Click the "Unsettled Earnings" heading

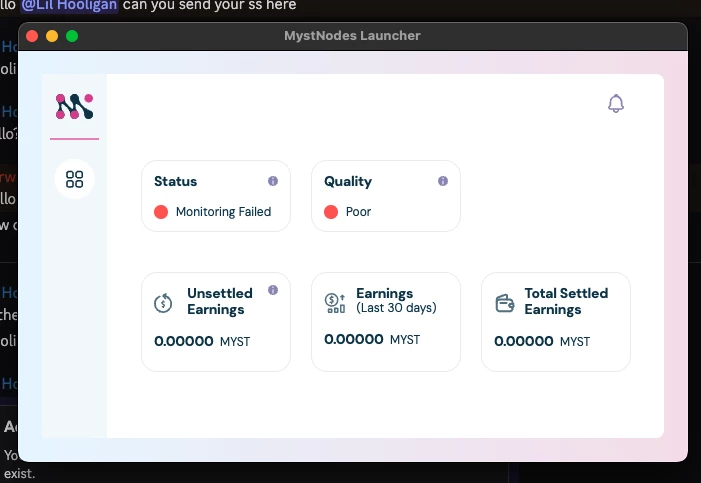pyautogui.click(x=220, y=301)
